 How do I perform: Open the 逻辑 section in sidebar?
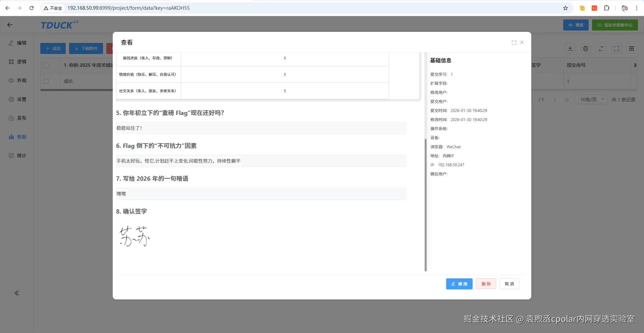coord(17,62)
